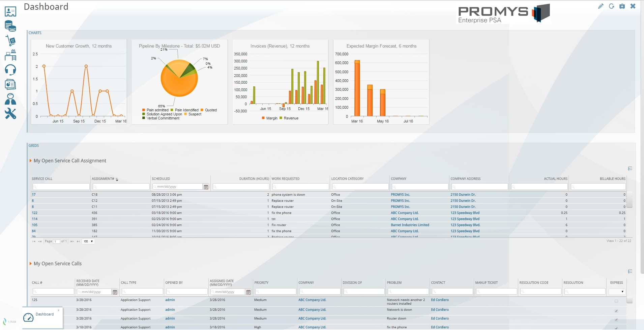Select the human resources person icon
Screen dimensions: 644x330
10,99
